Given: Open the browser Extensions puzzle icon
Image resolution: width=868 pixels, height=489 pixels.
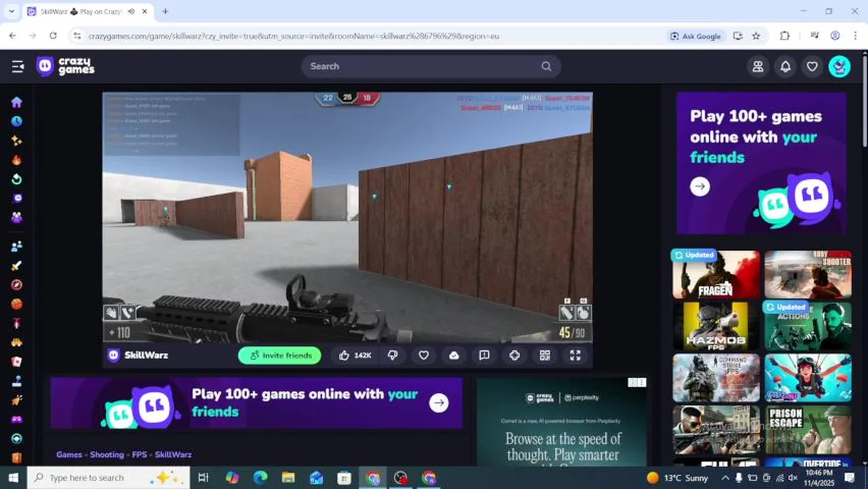Looking at the screenshot, I should (x=784, y=36).
